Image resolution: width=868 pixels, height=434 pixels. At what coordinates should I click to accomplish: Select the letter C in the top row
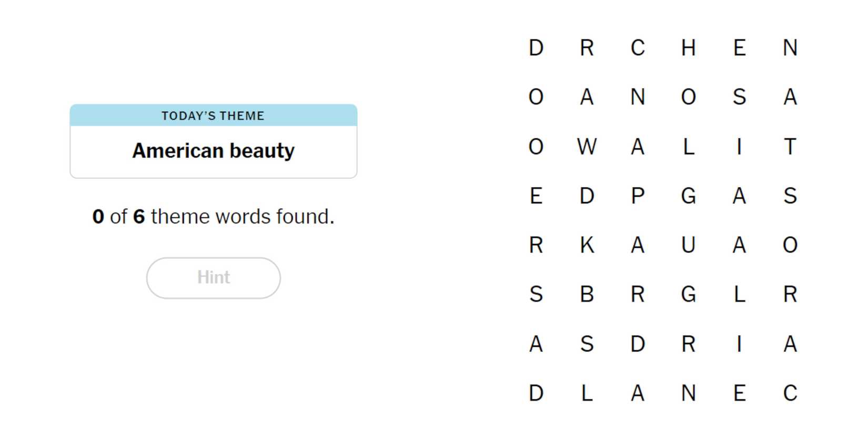(638, 48)
